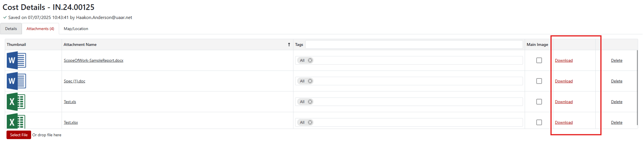Switch to the Details tab
This screenshot has width=644, height=147.
[11, 29]
